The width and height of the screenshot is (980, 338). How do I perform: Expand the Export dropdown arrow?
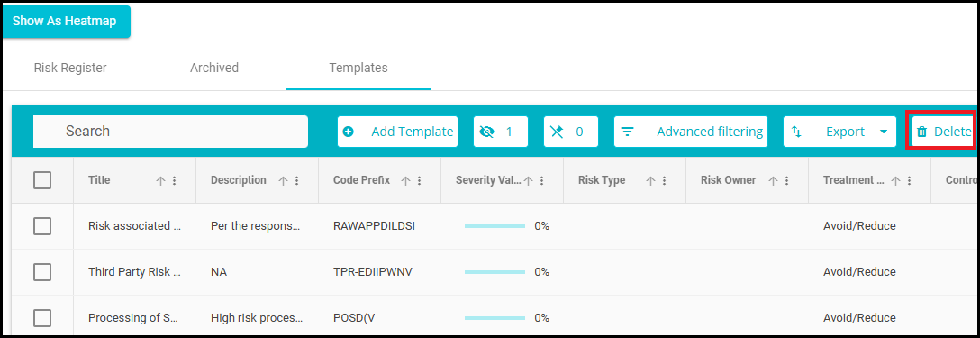pyautogui.click(x=883, y=132)
